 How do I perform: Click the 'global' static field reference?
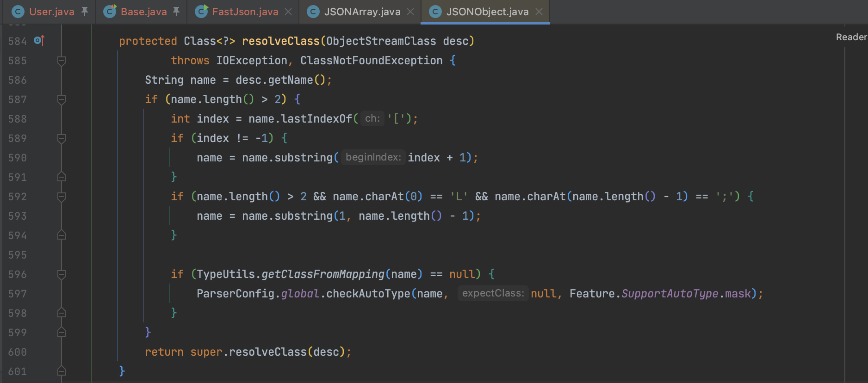pyautogui.click(x=300, y=294)
